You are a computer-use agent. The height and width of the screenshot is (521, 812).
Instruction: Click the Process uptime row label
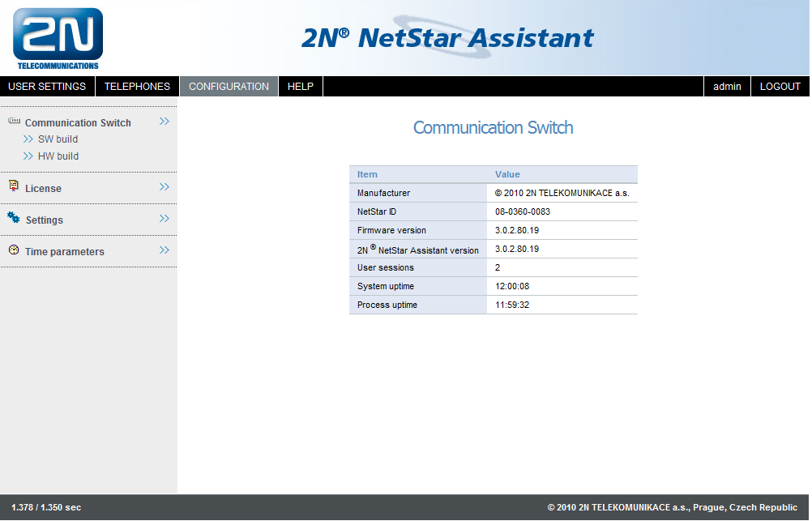[x=387, y=305]
